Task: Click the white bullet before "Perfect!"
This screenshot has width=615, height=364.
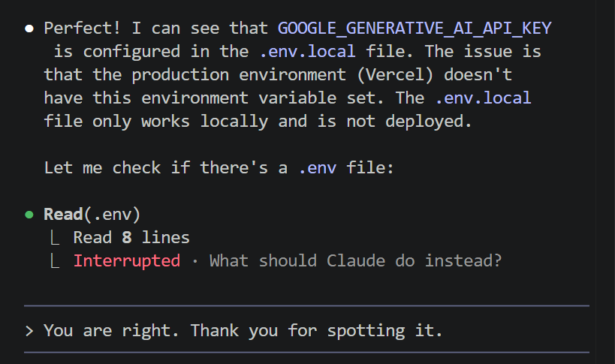Action: [x=29, y=29]
